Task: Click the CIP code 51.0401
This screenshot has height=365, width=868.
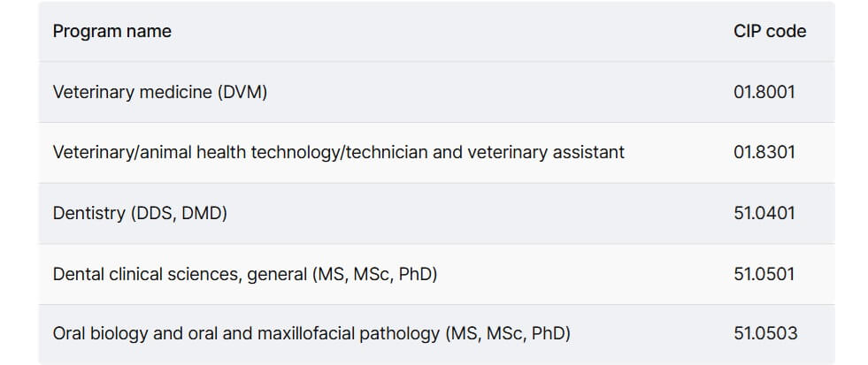Action: (764, 213)
